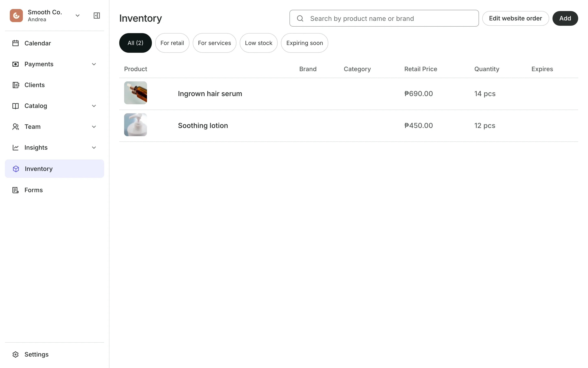Click the Clients contact book icon

[16, 85]
